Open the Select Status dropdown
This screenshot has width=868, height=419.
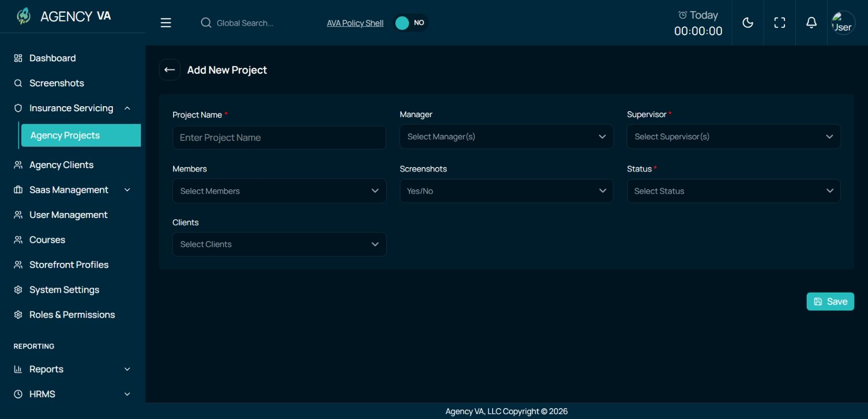(734, 191)
